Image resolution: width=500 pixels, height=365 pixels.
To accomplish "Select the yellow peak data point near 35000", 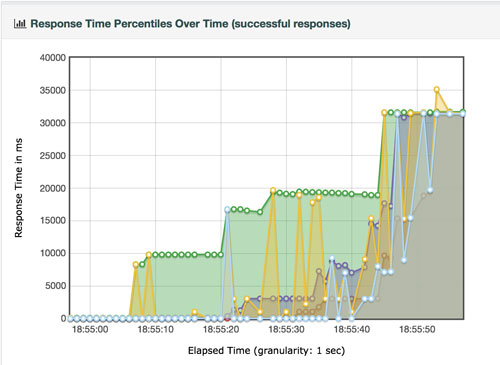I will coord(436,89).
